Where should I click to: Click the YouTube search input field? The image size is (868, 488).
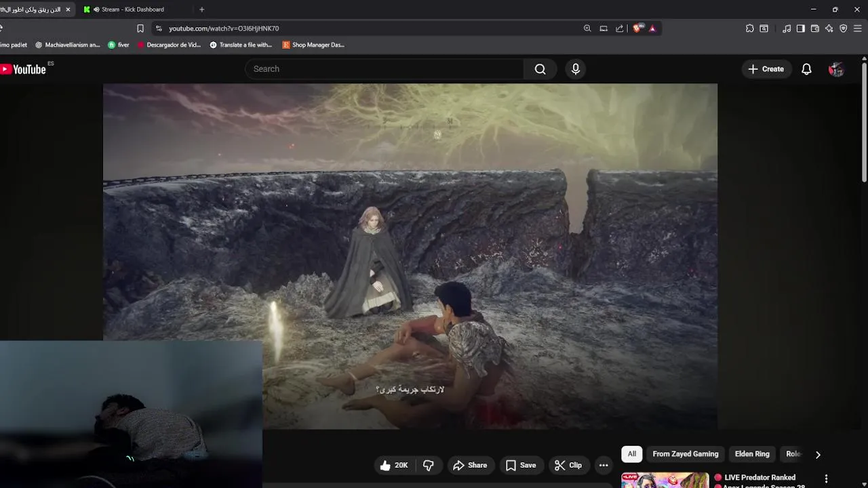click(x=384, y=69)
